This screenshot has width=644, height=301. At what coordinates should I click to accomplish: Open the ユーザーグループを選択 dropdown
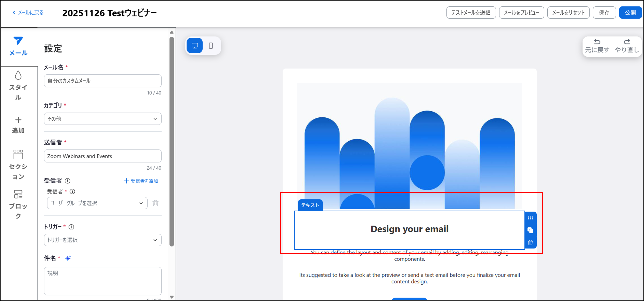click(97, 203)
